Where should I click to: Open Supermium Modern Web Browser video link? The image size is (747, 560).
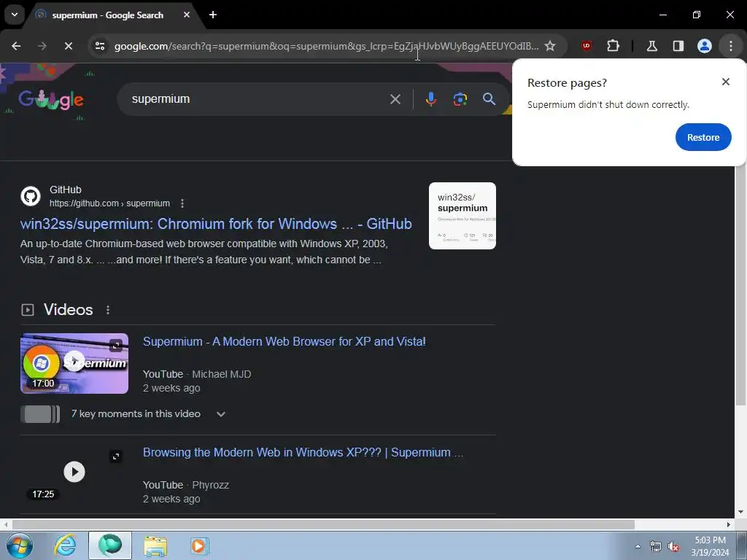tap(285, 341)
